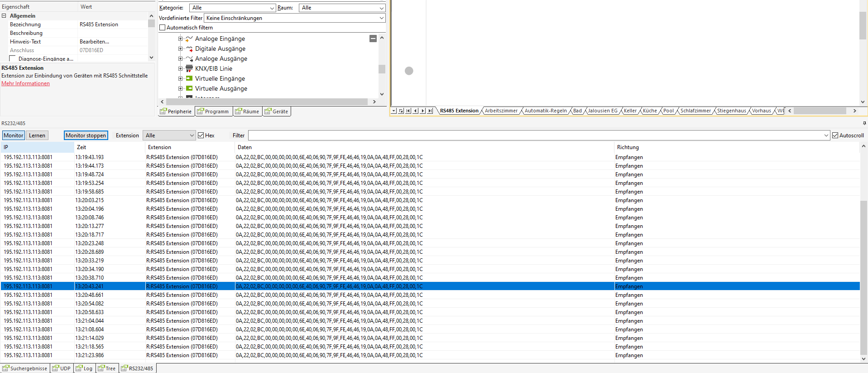Click the page tab strip's scroll-left arrow
Image resolution: width=868 pixels, height=373 pixels.
[x=790, y=111]
